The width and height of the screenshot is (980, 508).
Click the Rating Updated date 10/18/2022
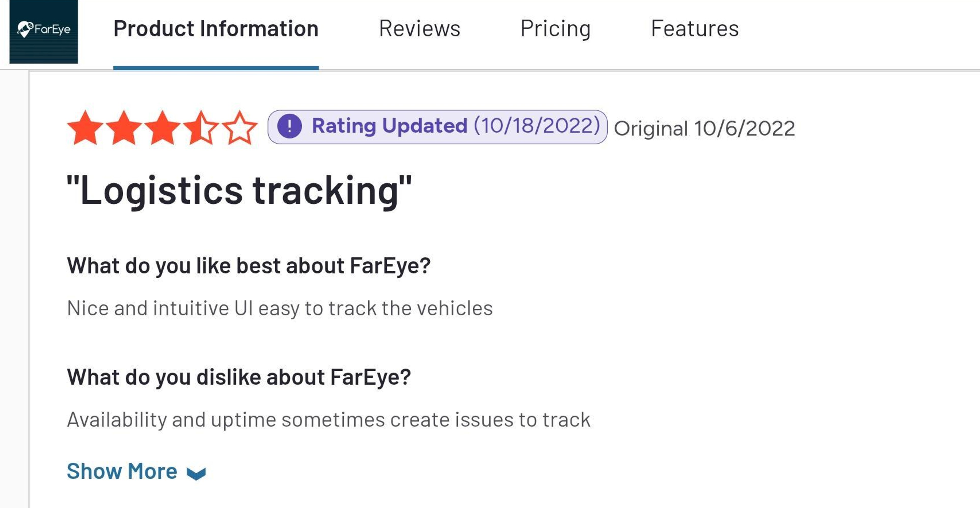click(x=538, y=126)
